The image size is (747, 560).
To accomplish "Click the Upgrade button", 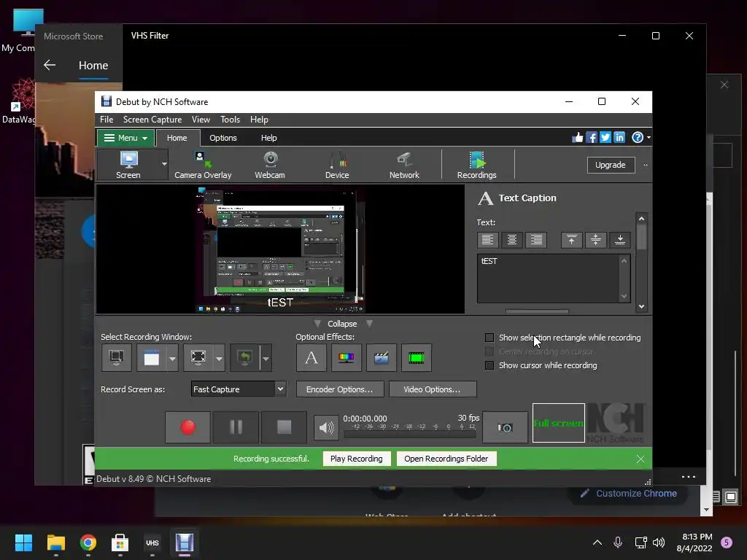I will [x=611, y=165].
